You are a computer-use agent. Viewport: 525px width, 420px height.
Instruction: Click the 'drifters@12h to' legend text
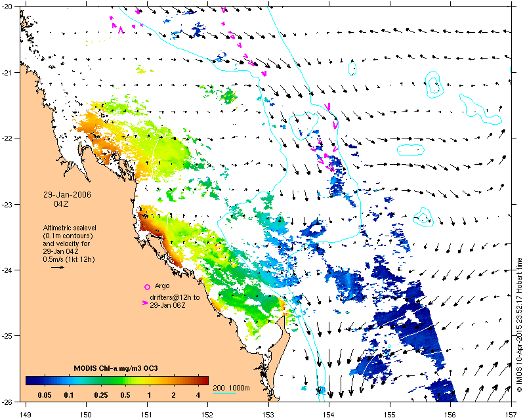coord(175,297)
